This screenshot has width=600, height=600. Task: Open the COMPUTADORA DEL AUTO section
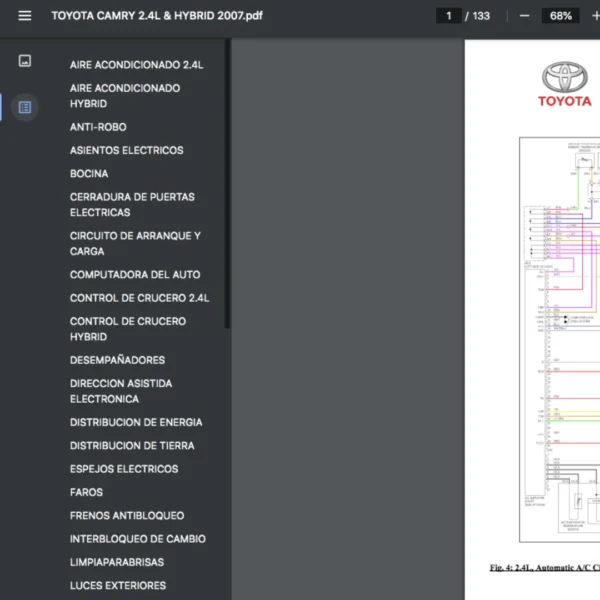(135, 275)
